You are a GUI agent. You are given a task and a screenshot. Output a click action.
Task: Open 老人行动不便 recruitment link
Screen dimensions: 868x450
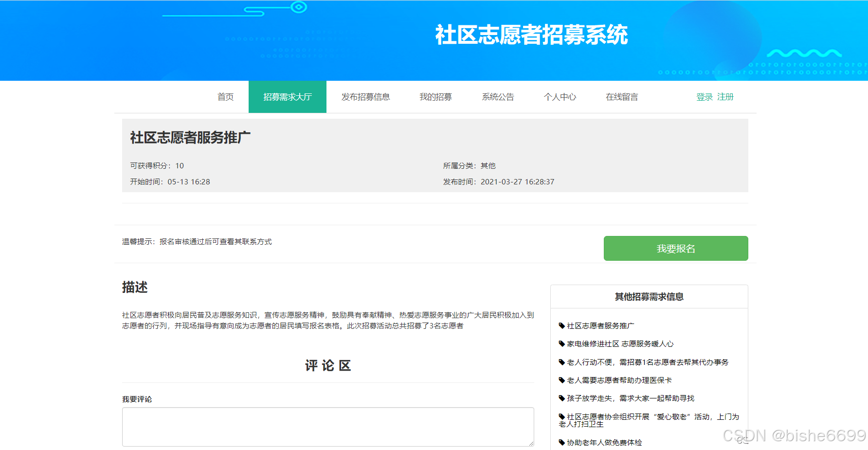click(x=648, y=362)
